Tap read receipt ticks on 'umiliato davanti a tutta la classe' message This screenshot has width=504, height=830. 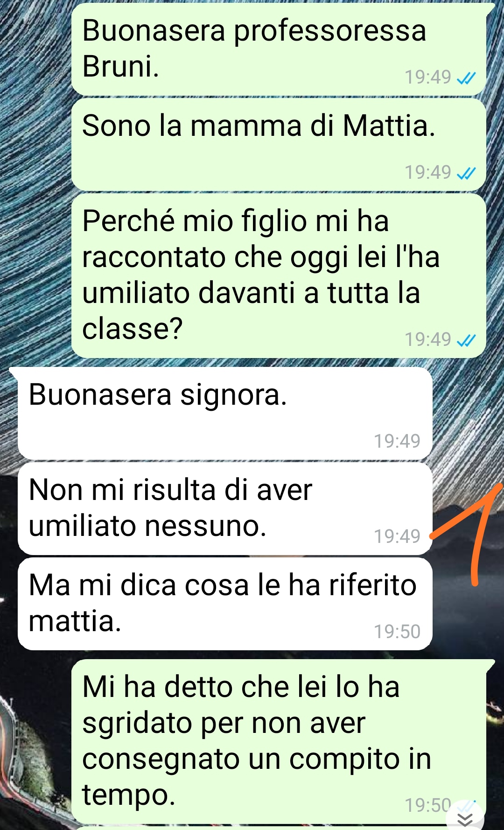pos(466,340)
